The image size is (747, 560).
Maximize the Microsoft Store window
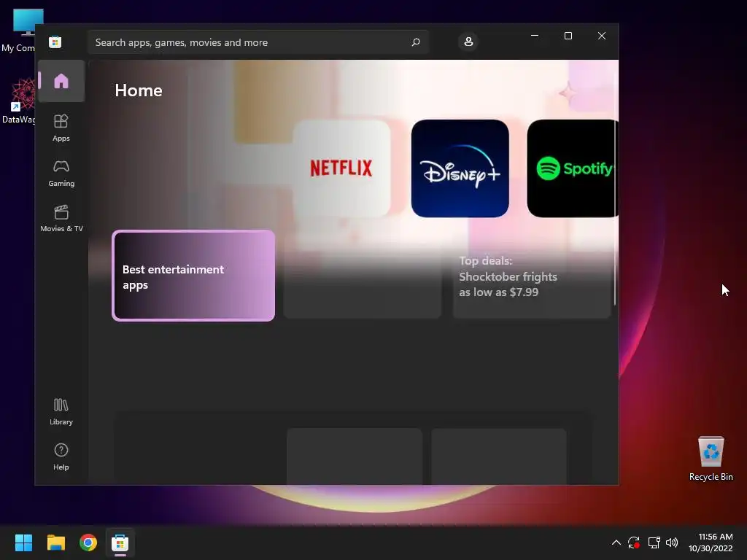coord(568,36)
